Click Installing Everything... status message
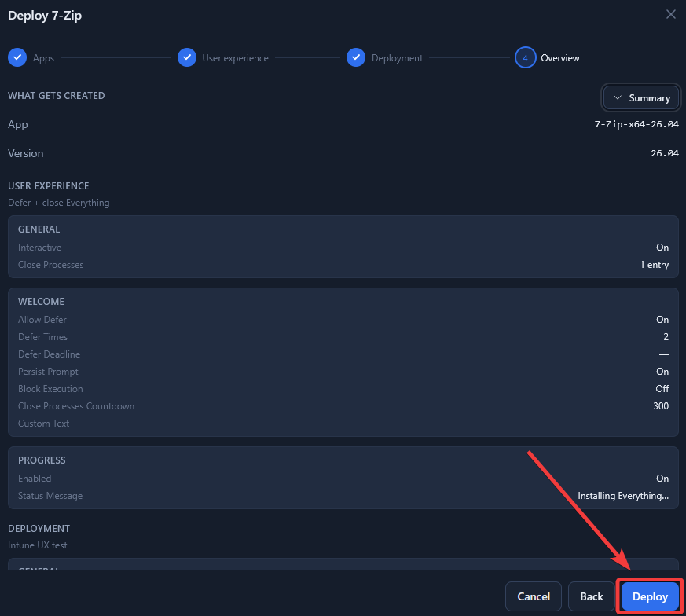 [623, 496]
